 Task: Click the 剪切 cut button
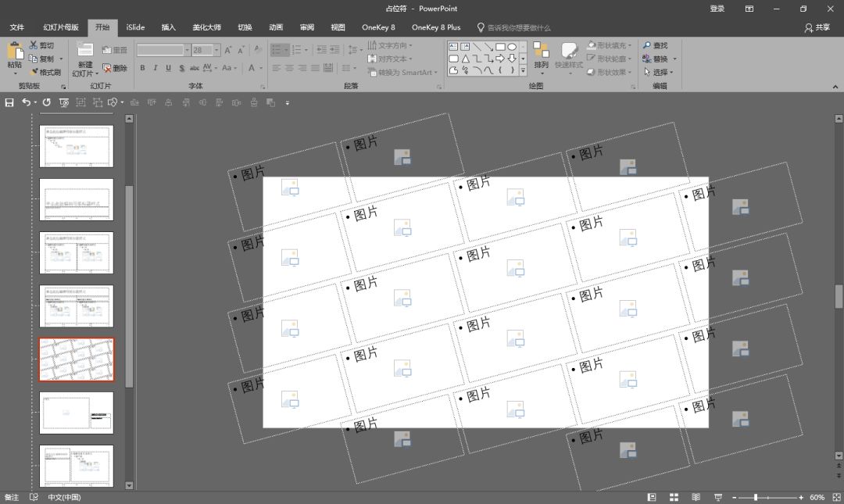click(41, 45)
